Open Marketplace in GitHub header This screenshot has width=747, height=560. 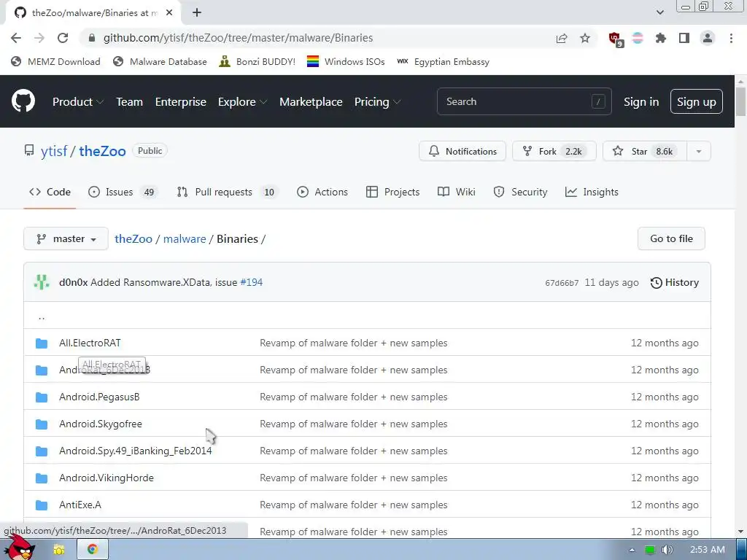311,101
